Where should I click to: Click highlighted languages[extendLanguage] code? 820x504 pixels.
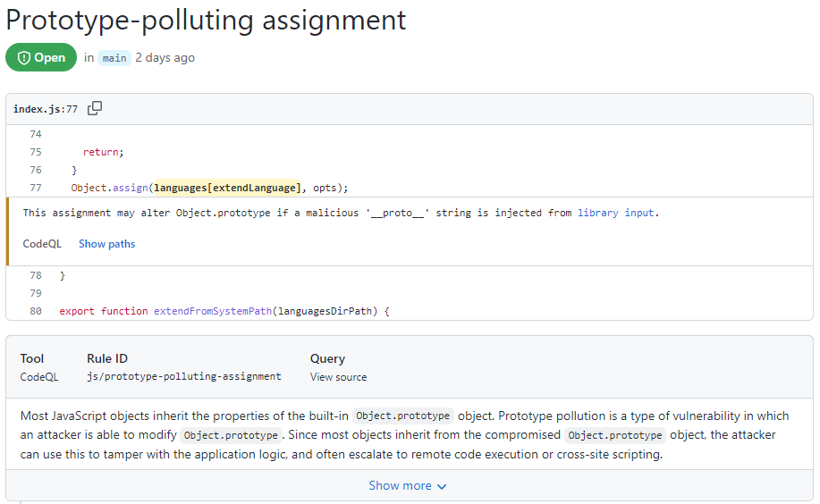point(226,188)
